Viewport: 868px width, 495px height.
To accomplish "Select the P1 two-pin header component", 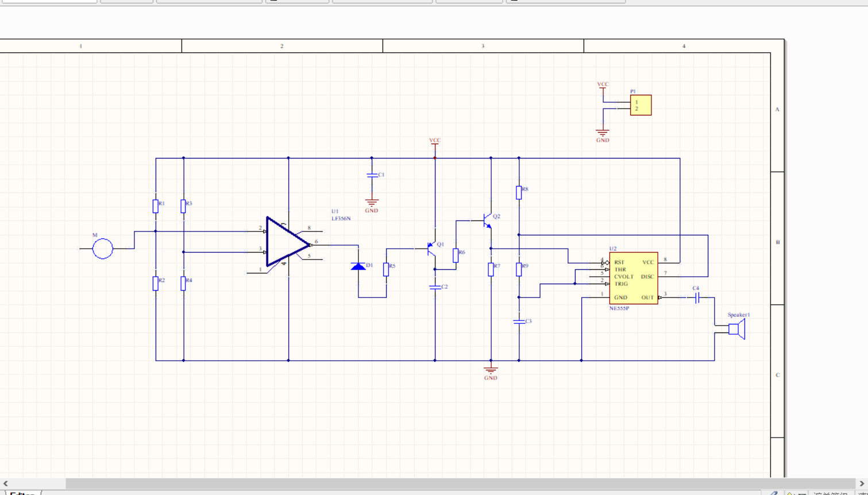I will point(641,105).
